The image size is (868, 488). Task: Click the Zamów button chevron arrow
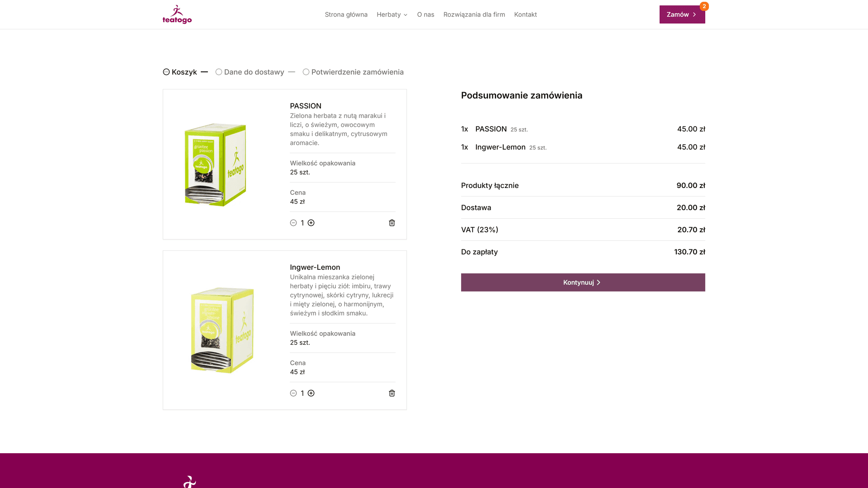pos(694,14)
